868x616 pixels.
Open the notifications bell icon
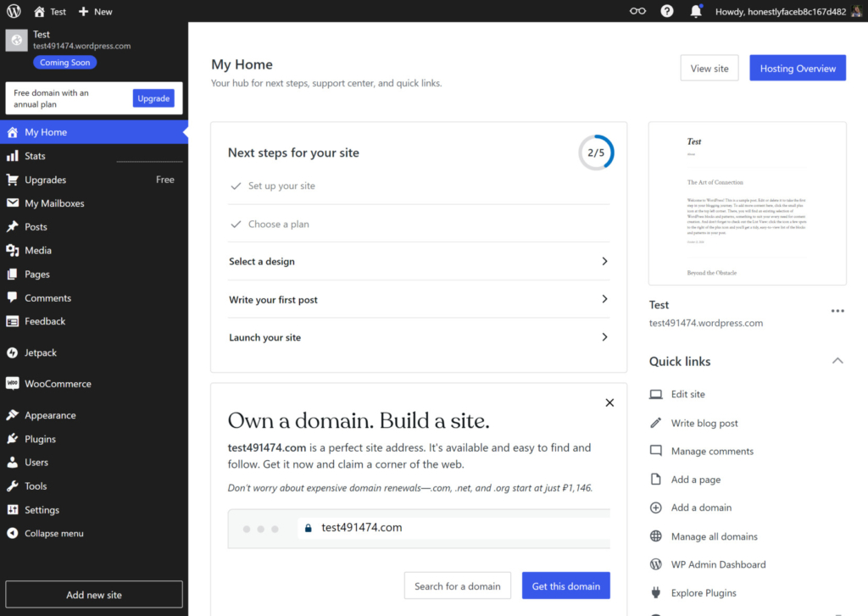[x=696, y=11]
